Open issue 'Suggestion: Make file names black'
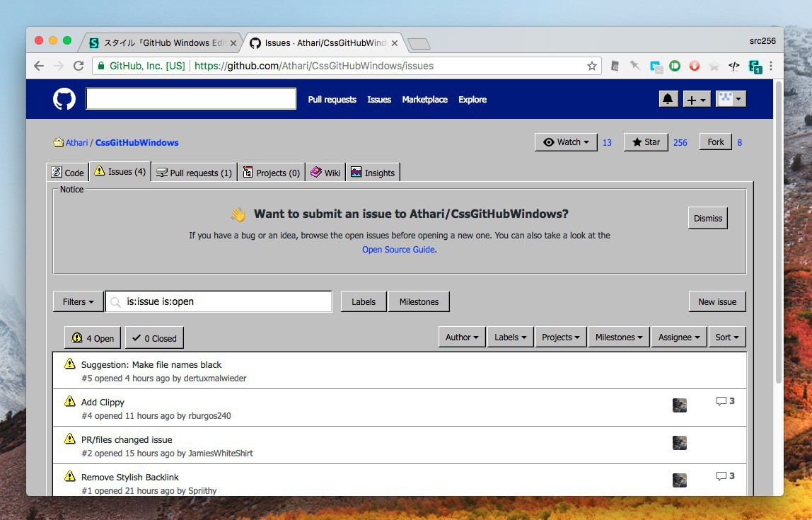This screenshot has width=812, height=520. click(151, 364)
